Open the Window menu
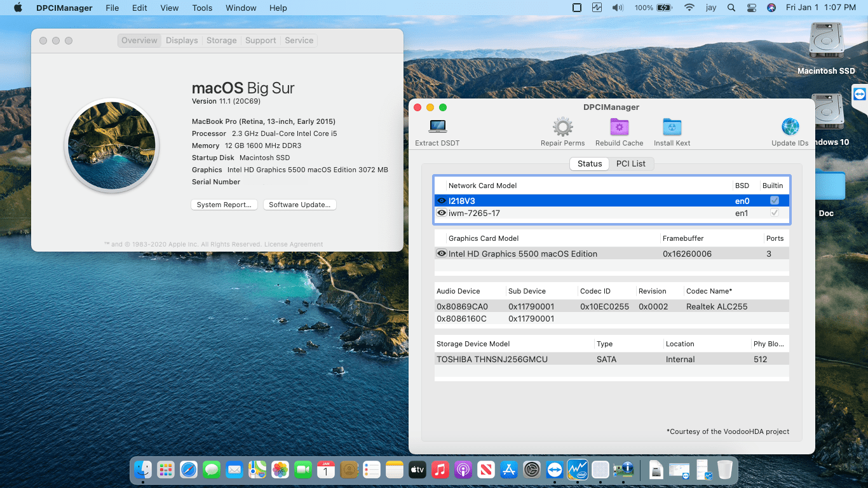 pos(241,8)
